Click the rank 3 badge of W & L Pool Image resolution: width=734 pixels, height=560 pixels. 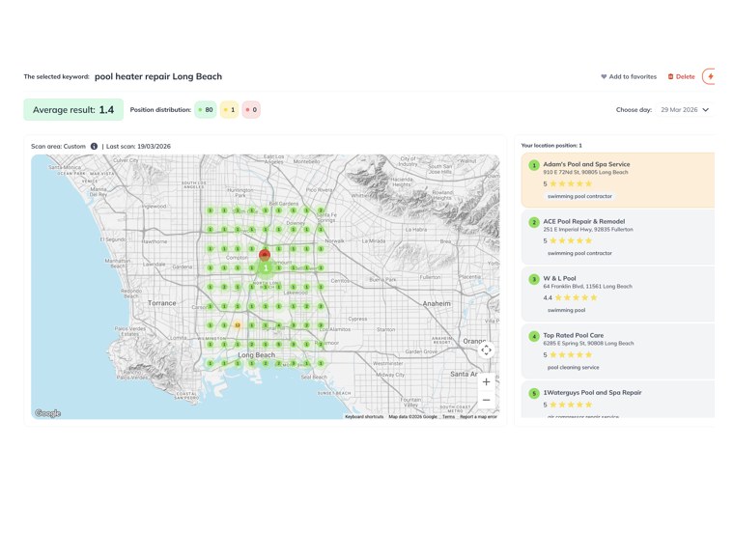pyautogui.click(x=534, y=279)
